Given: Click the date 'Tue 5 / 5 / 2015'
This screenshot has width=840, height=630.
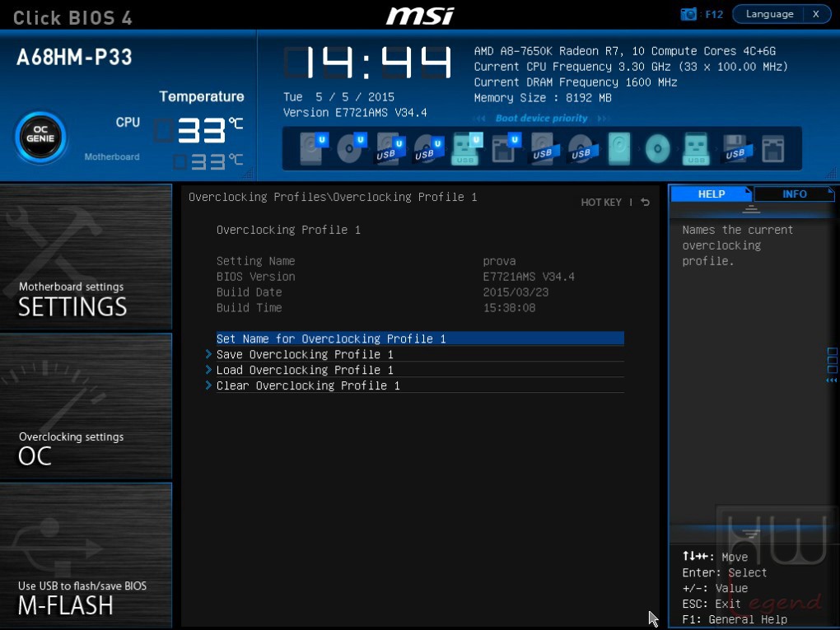Looking at the screenshot, I should [338, 97].
